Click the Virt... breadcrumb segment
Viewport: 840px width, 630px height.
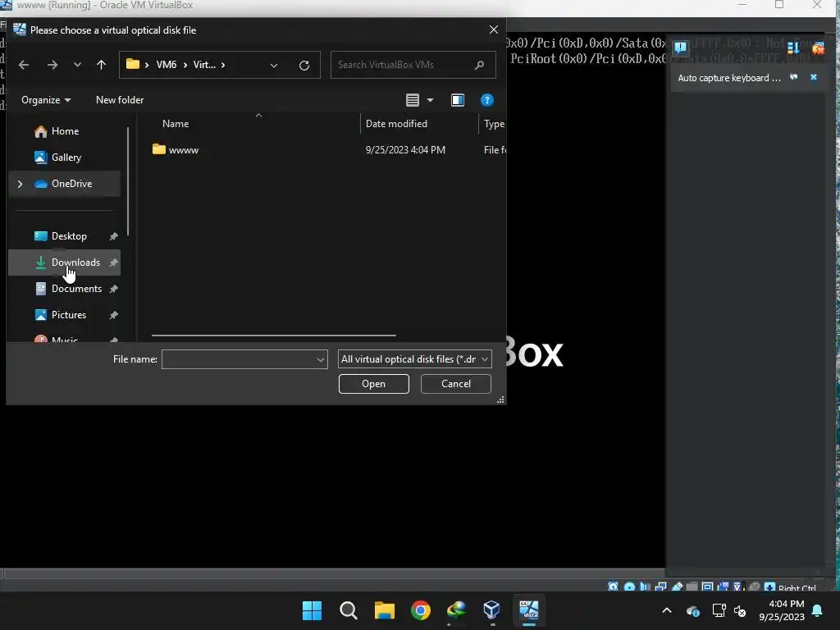(x=204, y=65)
